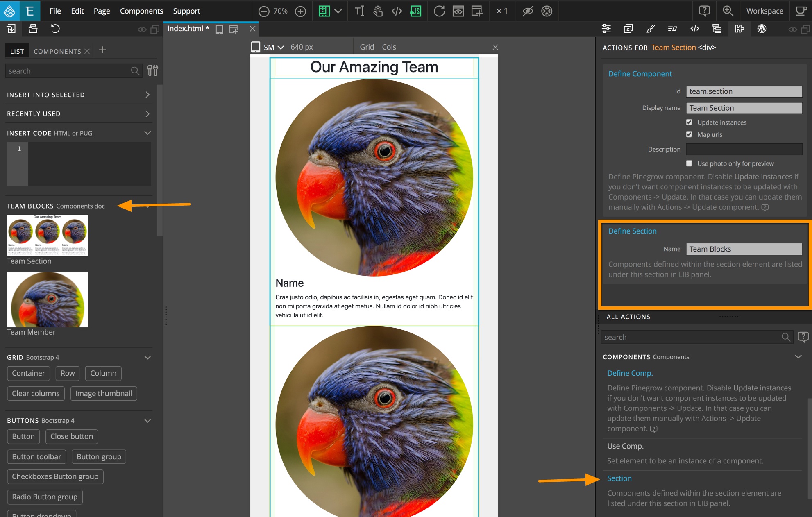The image size is (812, 517).
Task: Open the Support menu
Action: point(186,11)
